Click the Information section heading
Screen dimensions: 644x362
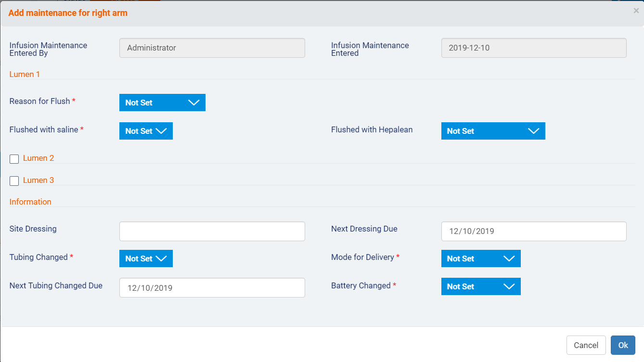tap(30, 202)
